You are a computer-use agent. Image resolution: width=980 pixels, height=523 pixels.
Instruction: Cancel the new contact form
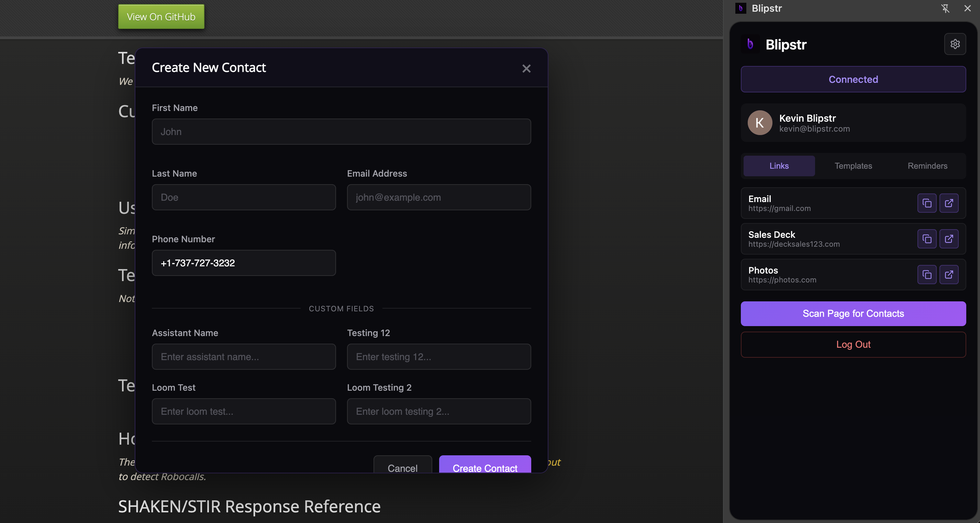click(x=402, y=466)
